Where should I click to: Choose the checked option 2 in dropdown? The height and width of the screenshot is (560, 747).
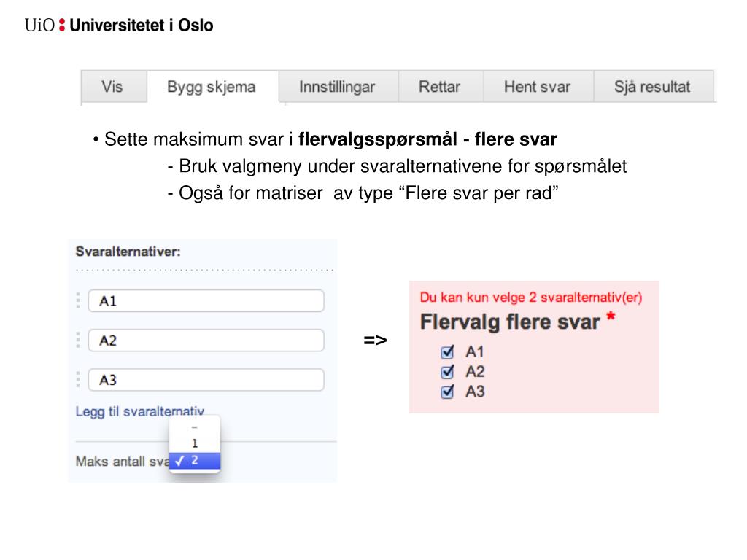[x=195, y=461]
